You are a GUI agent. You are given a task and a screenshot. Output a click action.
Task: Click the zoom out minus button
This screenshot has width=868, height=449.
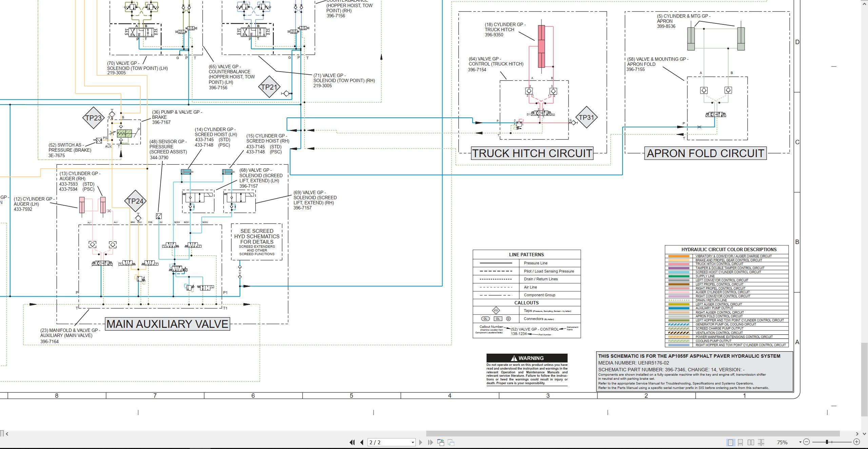(807, 442)
